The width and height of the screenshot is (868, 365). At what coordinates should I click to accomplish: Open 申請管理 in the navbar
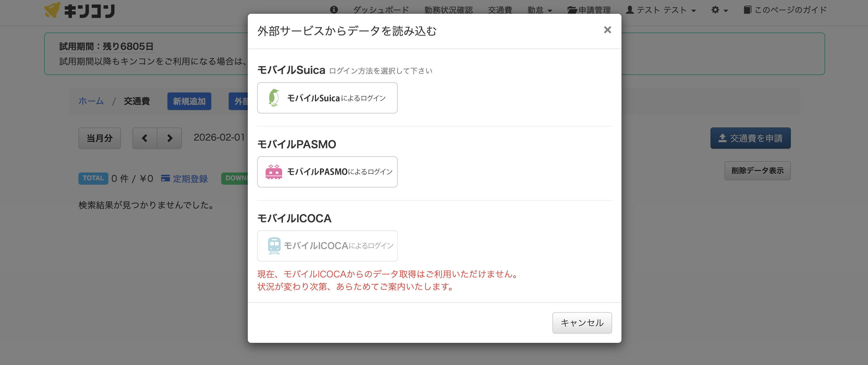[x=589, y=10]
